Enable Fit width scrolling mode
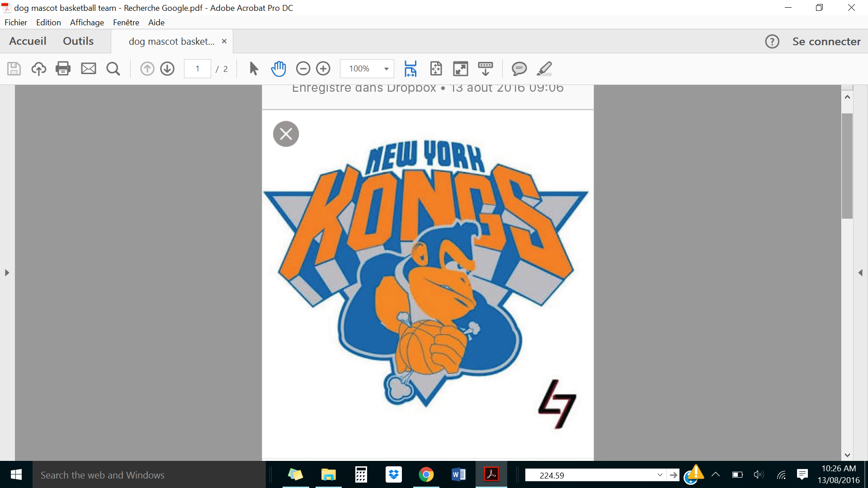Viewport: 868px width, 488px height. click(x=410, y=69)
